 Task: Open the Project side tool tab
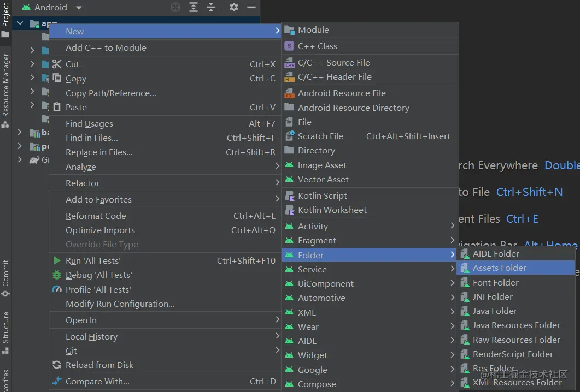pos(5,20)
